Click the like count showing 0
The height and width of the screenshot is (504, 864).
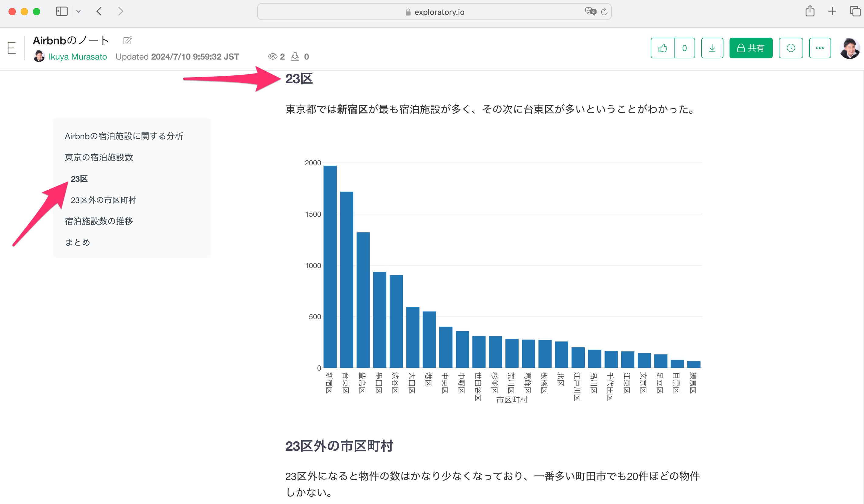pos(685,48)
